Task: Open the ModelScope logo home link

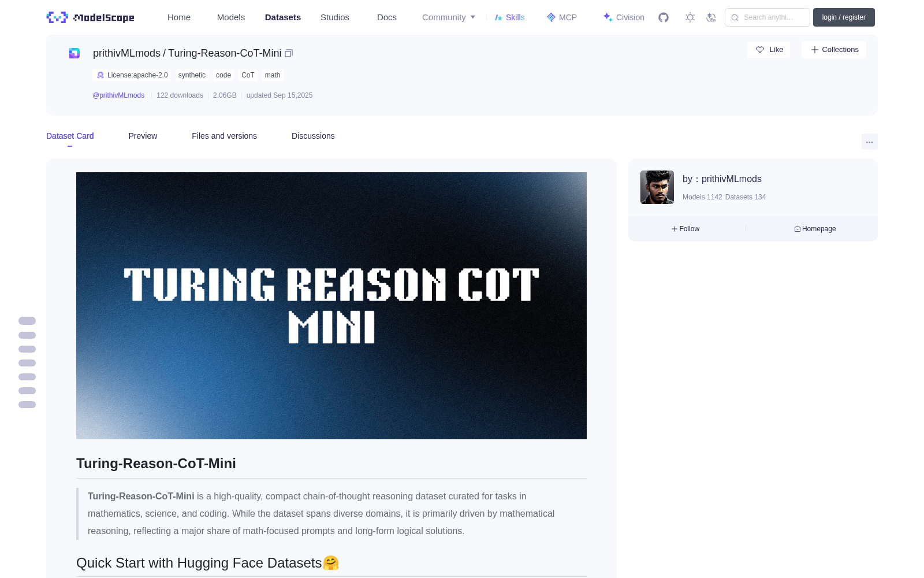Action: (90, 17)
